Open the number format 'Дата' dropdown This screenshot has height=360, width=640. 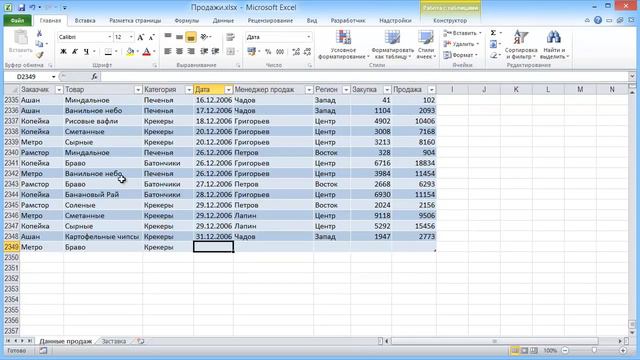[309, 37]
